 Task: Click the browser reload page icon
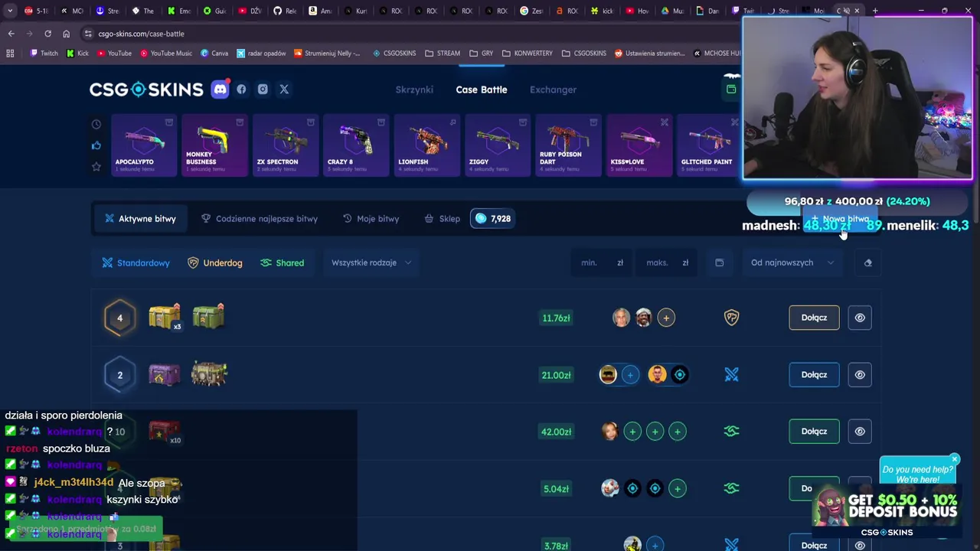pyautogui.click(x=47, y=34)
